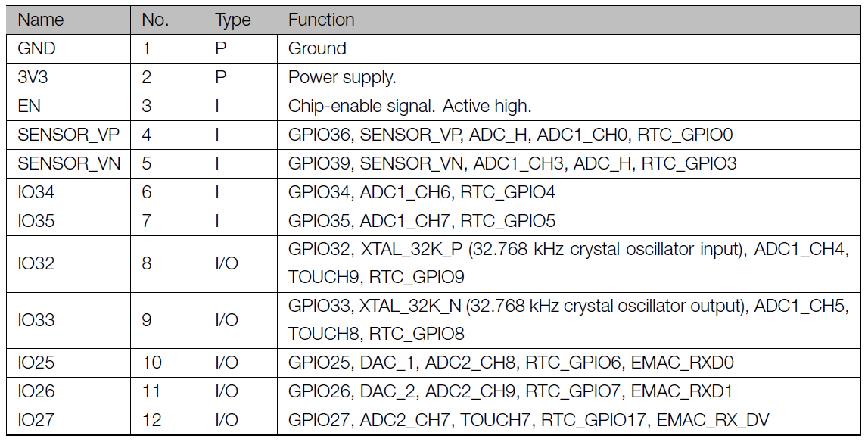Select the GND pin name cell
This screenshot has width=868, height=445.
(36, 48)
